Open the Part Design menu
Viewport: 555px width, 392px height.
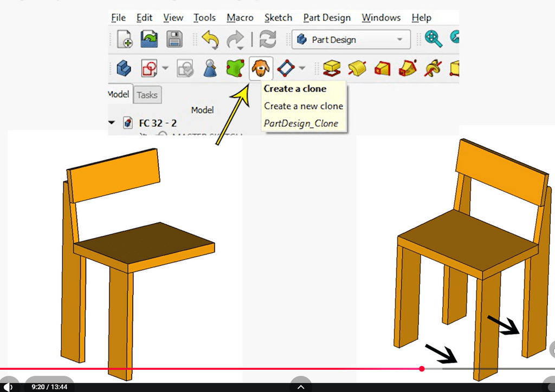[x=326, y=18]
